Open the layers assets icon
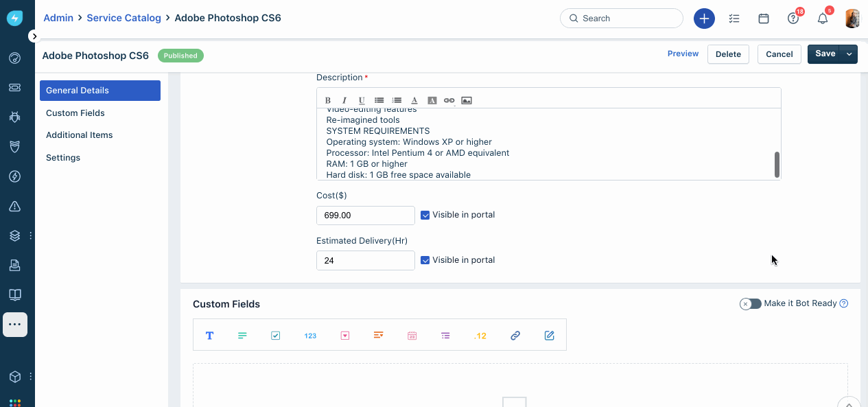The height and width of the screenshot is (407, 868). coord(14,235)
